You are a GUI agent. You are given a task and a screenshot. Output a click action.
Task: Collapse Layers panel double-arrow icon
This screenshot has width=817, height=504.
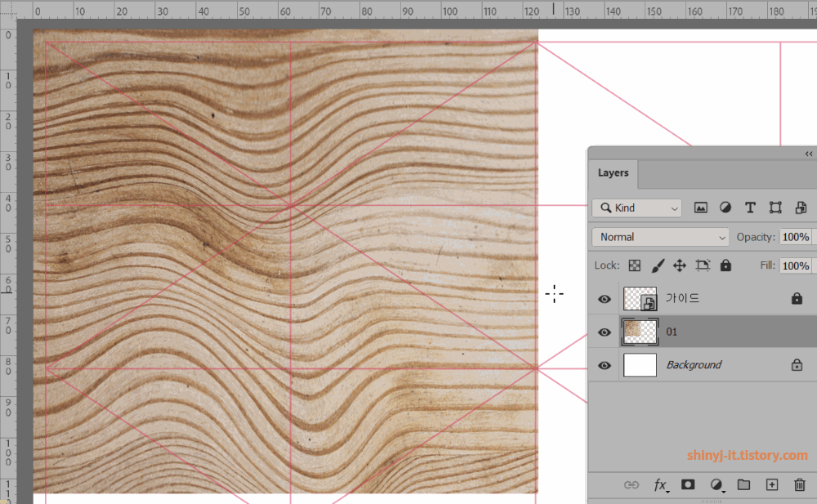[809, 154]
